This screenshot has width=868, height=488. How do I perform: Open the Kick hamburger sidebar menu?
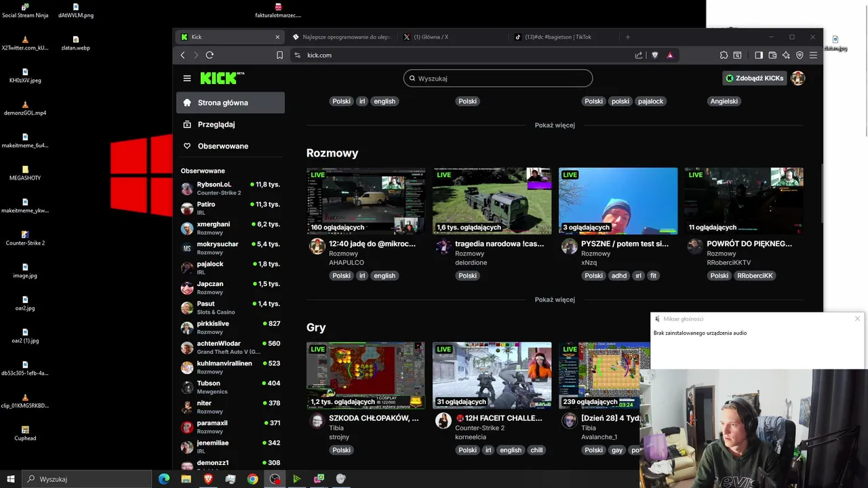pyautogui.click(x=187, y=78)
